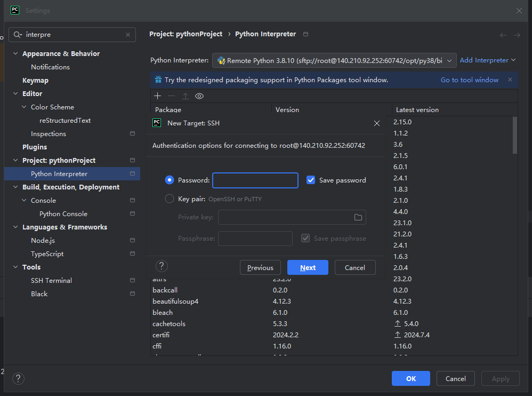The width and height of the screenshot is (532, 396).
Task: Click project icon next to SSH Terminal
Action: coord(132,280)
